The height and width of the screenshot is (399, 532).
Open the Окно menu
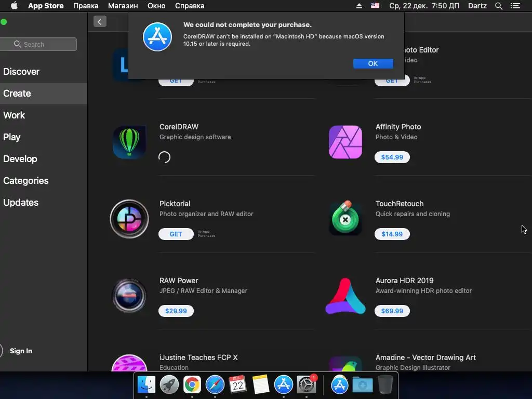[x=156, y=6]
